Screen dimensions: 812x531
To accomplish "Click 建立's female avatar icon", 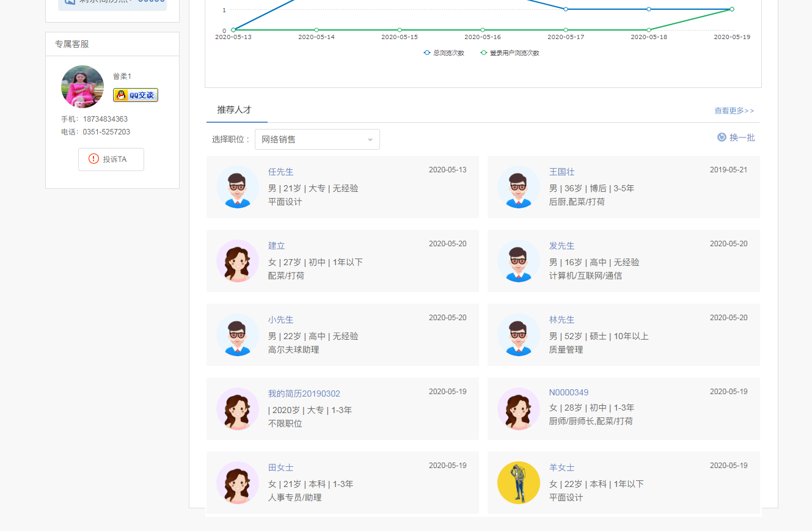I will coord(238,261).
